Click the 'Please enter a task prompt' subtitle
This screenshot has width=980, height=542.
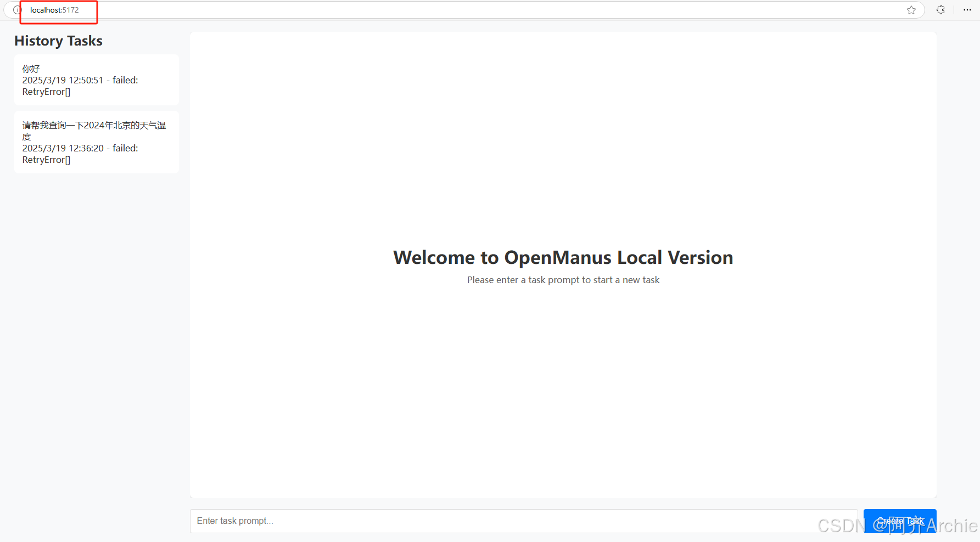click(563, 280)
